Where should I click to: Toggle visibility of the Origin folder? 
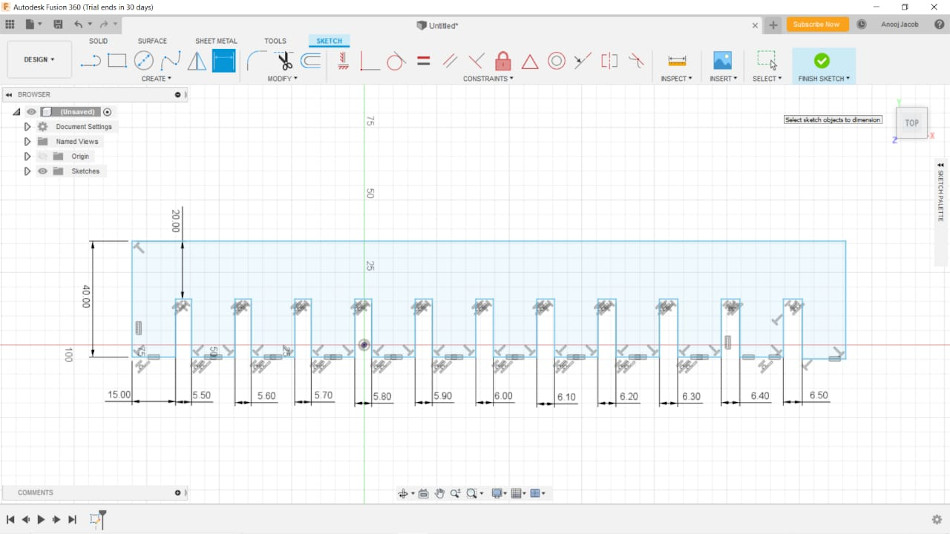42,156
